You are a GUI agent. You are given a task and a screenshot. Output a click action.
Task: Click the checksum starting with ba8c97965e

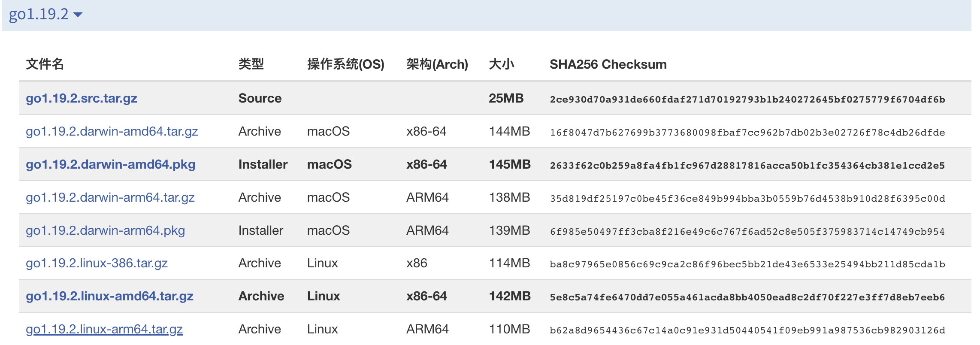point(747,264)
